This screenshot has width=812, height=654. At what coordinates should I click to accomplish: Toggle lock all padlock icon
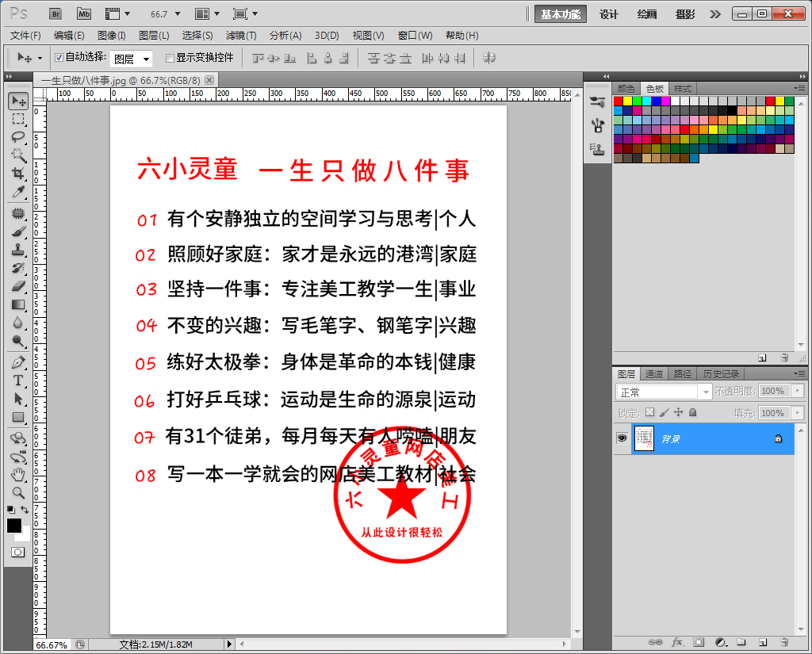[x=693, y=412]
